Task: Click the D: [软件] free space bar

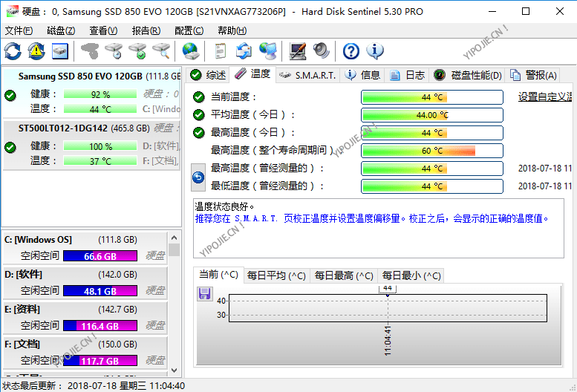Action: click(100, 291)
